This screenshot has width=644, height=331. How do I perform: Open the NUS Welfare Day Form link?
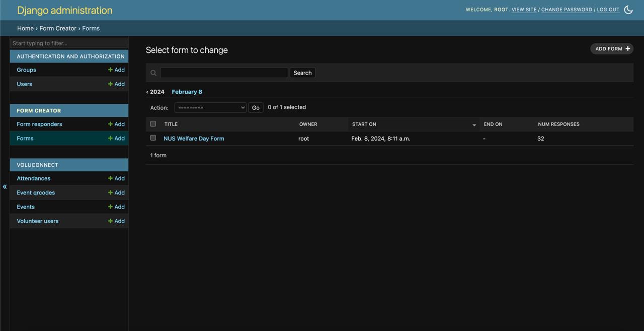[x=194, y=139]
